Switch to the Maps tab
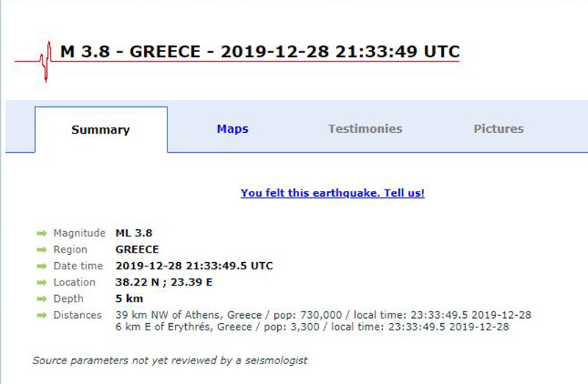Screen dimensions: 588x384 tap(232, 129)
